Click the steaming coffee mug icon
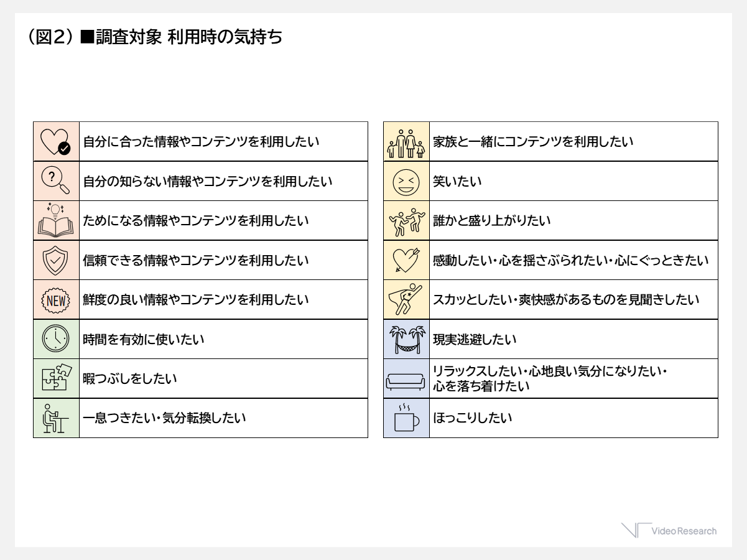747x560 pixels. [x=406, y=418]
